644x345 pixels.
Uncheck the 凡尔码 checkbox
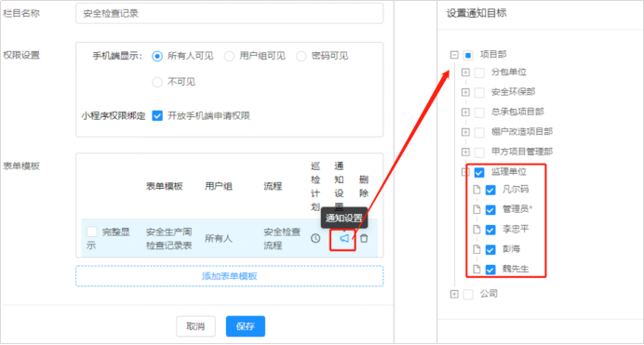[490, 190]
